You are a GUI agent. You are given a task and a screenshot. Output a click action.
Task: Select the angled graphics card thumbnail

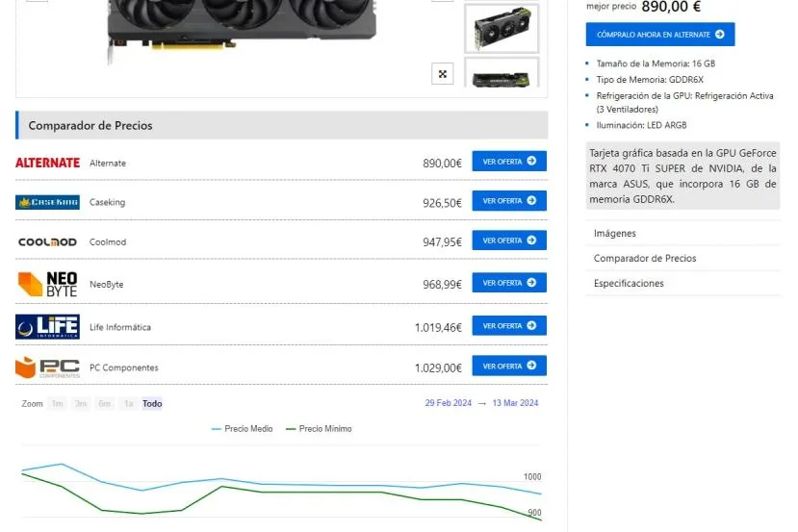pyautogui.click(x=502, y=29)
